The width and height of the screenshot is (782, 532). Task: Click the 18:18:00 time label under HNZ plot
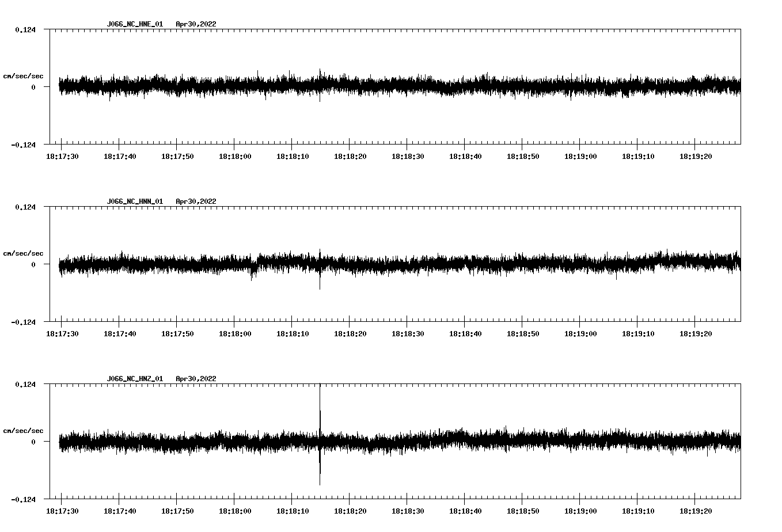[x=235, y=511]
